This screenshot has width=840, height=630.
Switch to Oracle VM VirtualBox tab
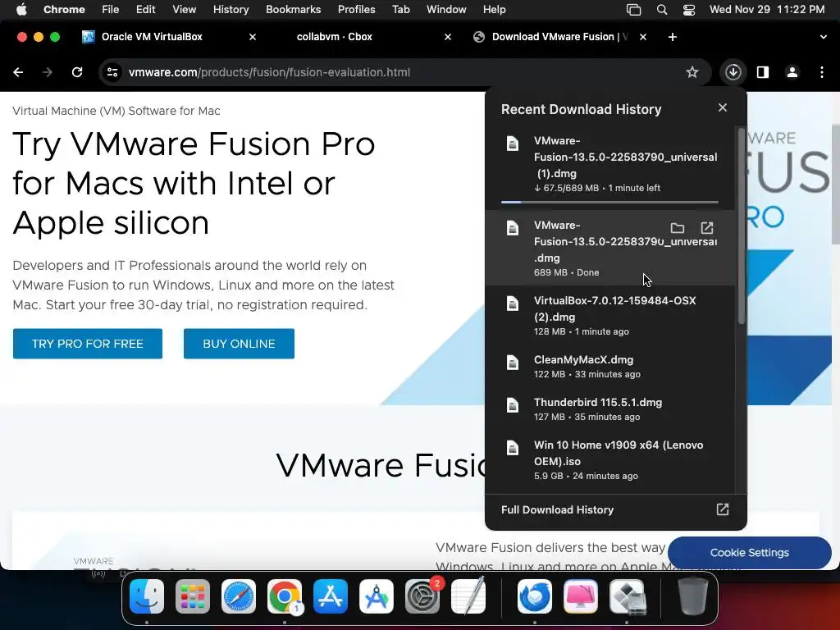(169, 37)
